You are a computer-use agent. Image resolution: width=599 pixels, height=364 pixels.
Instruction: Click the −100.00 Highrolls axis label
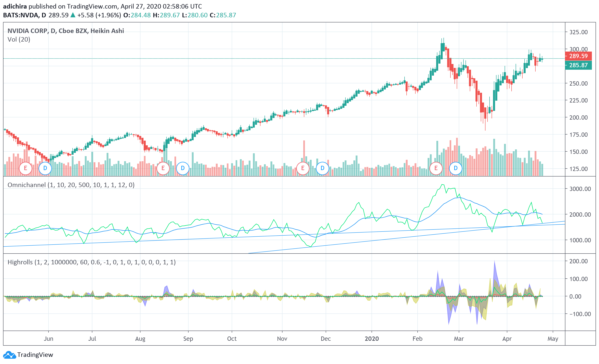click(580, 314)
